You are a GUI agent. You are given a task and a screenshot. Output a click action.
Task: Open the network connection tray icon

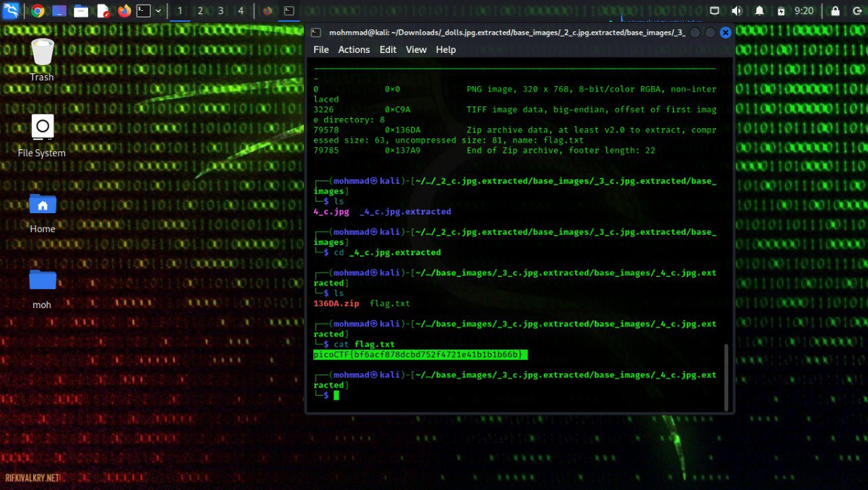(x=715, y=11)
